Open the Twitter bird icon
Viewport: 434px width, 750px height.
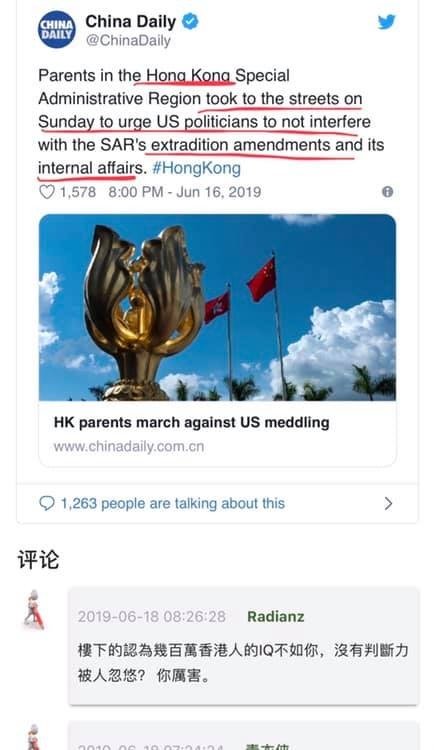(x=387, y=22)
